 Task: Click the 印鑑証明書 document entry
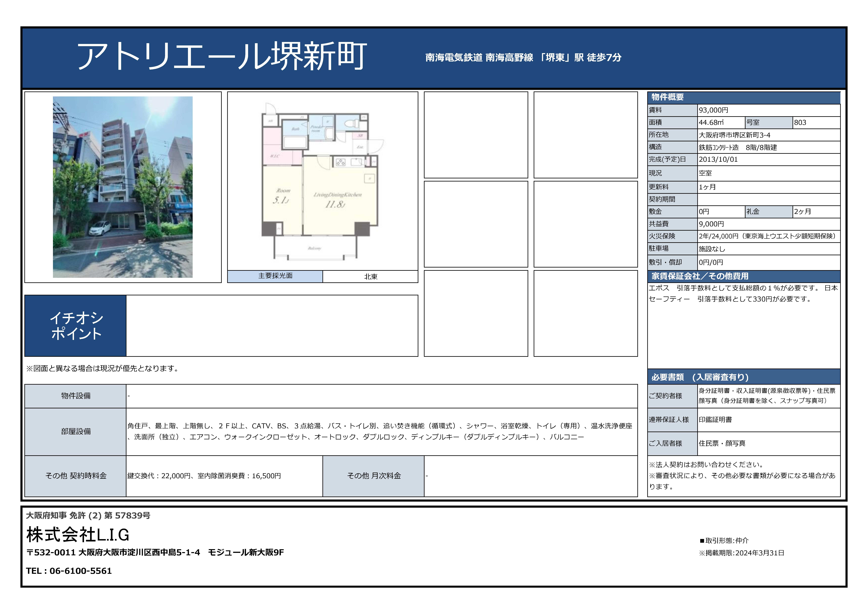[715, 420]
